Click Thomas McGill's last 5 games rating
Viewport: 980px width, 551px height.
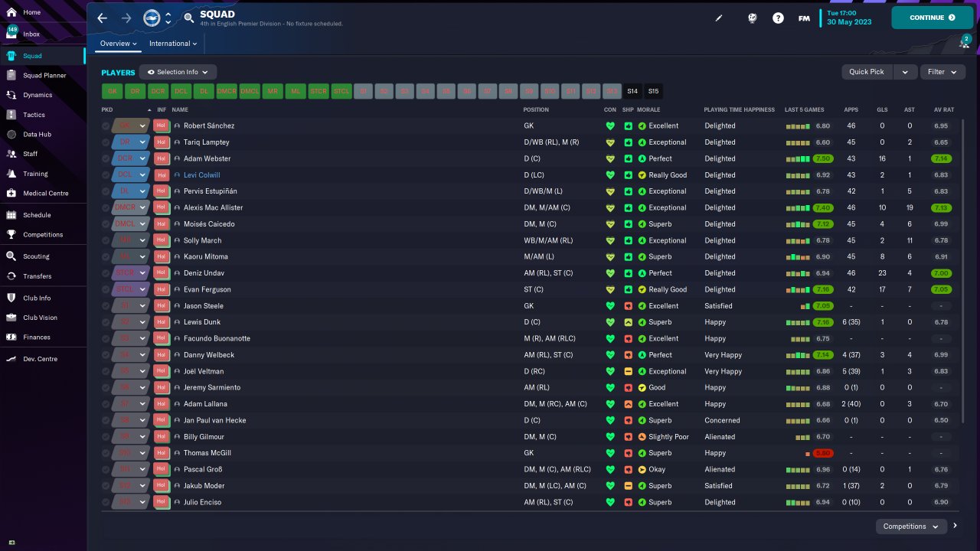(x=823, y=453)
